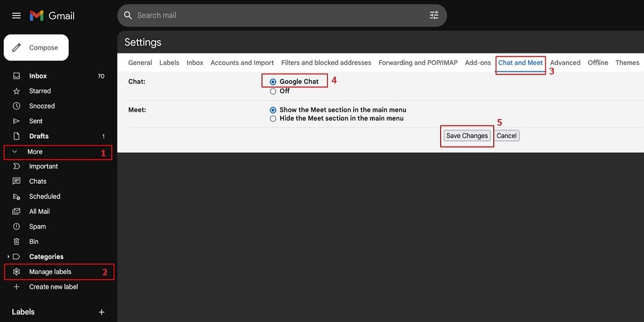
Task: Cancel the settings changes
Action: coord(506,135)
